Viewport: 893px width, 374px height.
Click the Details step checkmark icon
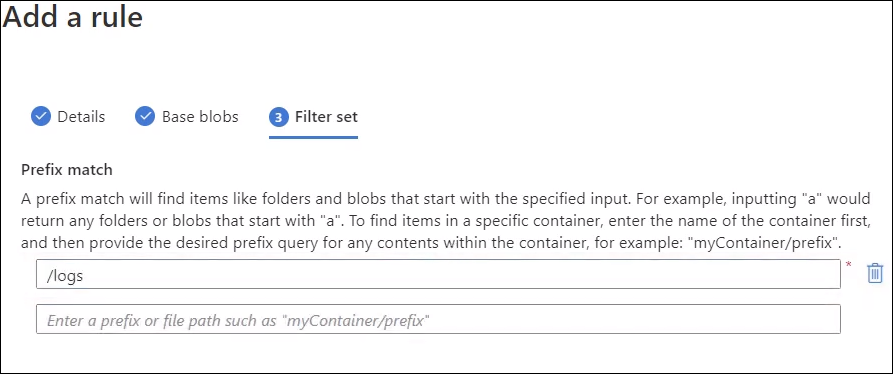click(41, 117)
